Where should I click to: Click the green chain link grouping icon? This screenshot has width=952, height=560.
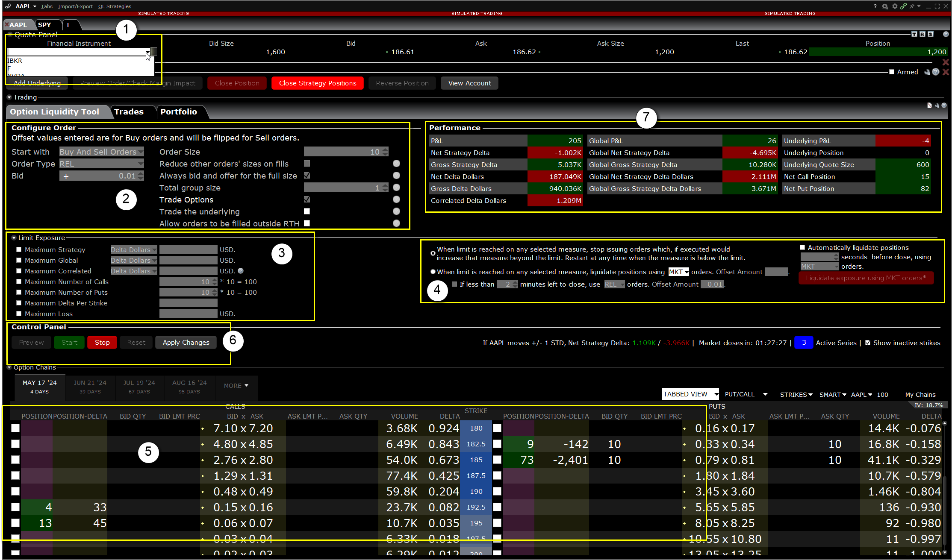tap(903, 6)
